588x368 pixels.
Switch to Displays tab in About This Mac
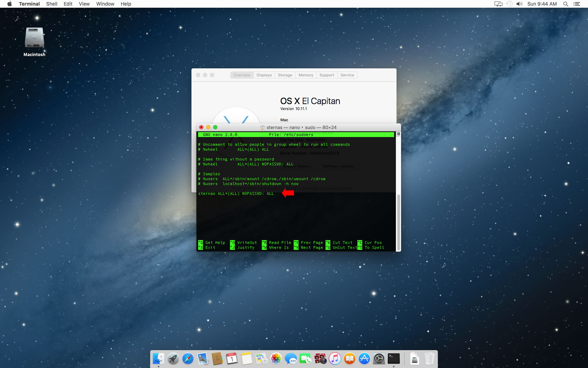pos(264,75)
